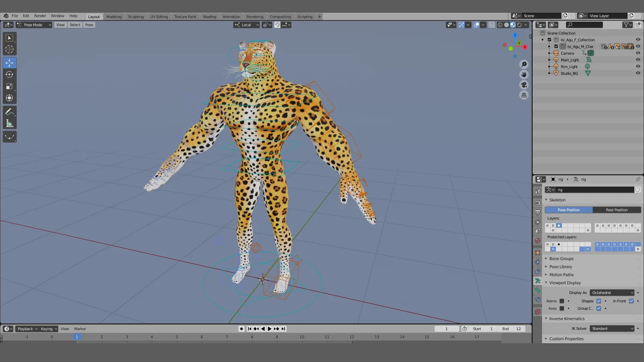Open the Pose Mode interaction dropdown
Image resolution: width=644 pixels, height=362 pixels.
click(x=34, y=25)
